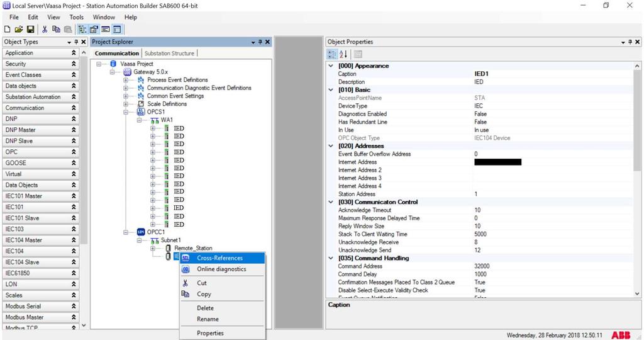The height and width of the screenshot is (340, 644).
Task: Click the Property Pages icon in Object Properties
Action: (358, 54)
